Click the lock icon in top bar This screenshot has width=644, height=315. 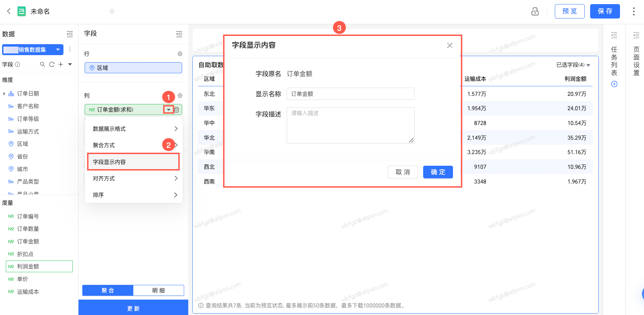535,11
